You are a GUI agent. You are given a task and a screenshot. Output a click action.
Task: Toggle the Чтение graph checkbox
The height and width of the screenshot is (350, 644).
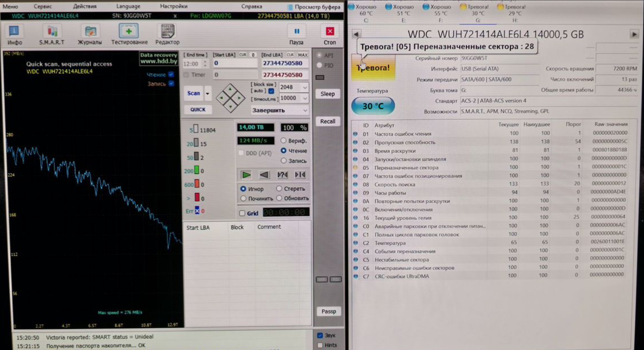171,74
